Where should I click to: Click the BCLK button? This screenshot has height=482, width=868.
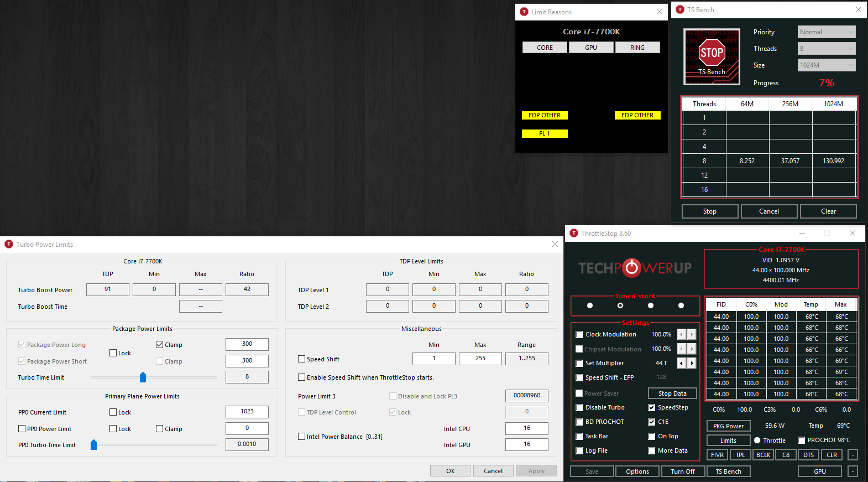coord(763,455)
